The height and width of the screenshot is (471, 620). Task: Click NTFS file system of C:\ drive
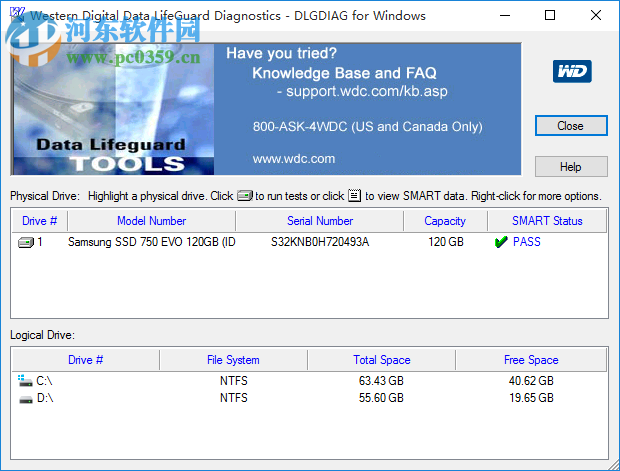[x=234, y=381]
